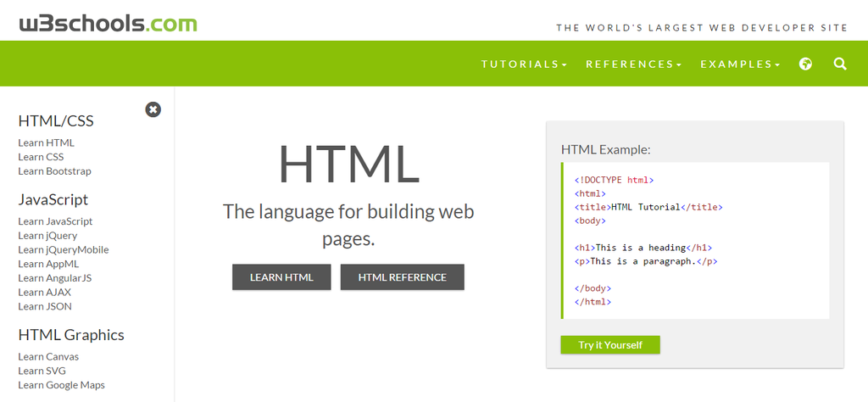Viewport: 868px width, 402px height.
Task: Open the Learn AppML link
Action: coord(48,264)
